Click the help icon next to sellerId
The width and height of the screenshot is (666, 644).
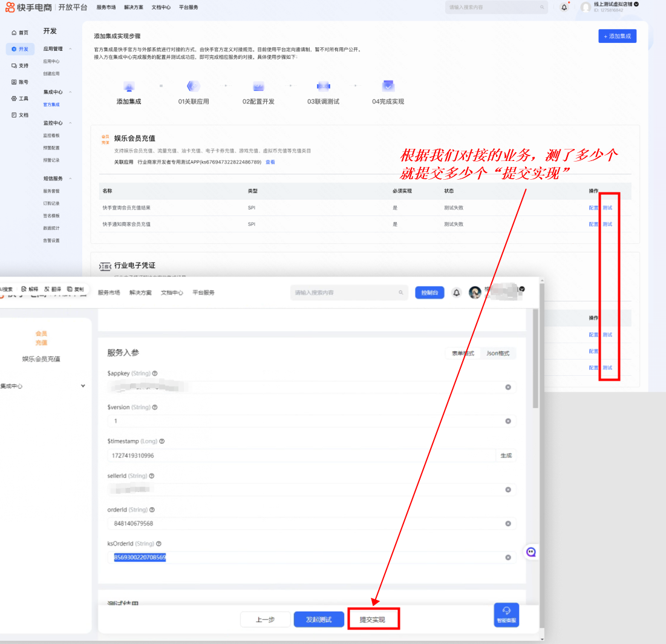[x=152, y=476]
